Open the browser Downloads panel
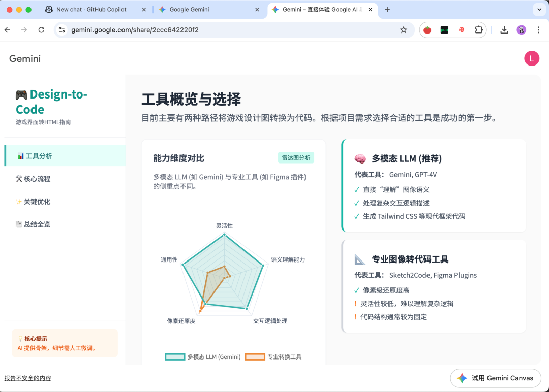549x392 pixels. click(504, 30)
